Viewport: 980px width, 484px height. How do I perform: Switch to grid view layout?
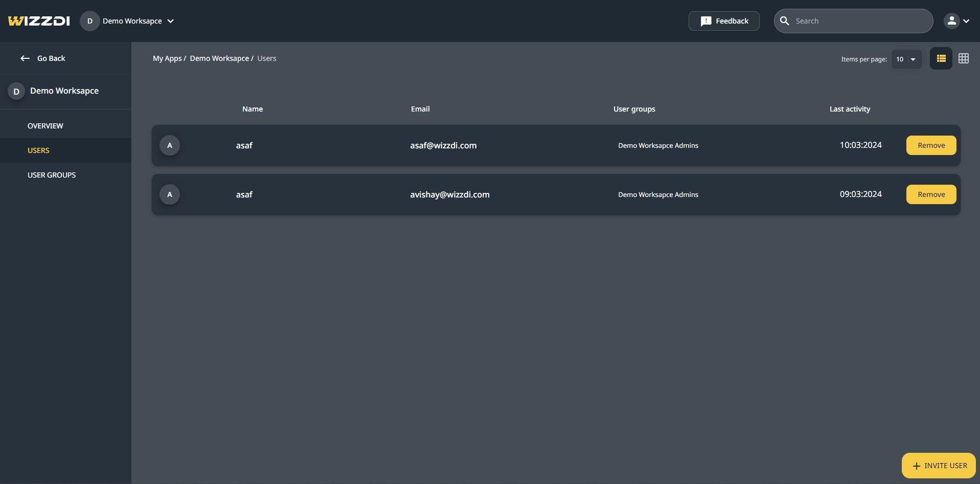(x=963, y=59)
